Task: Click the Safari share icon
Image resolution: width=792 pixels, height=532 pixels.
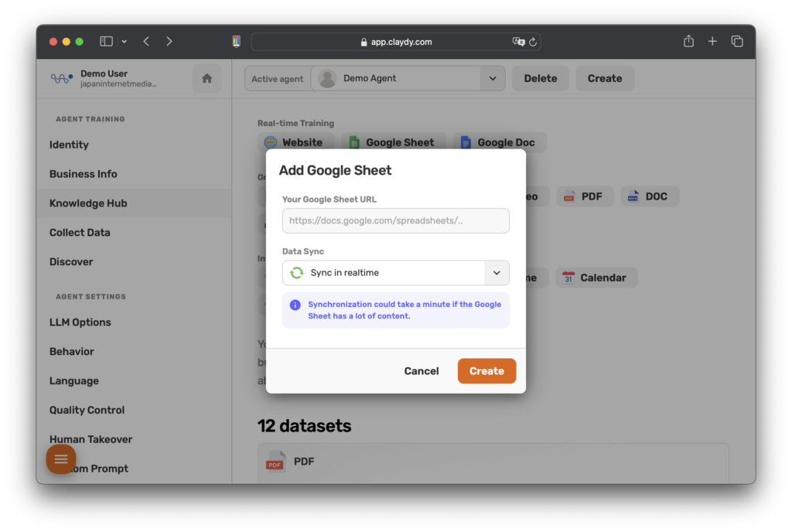Action: [688, 41]
